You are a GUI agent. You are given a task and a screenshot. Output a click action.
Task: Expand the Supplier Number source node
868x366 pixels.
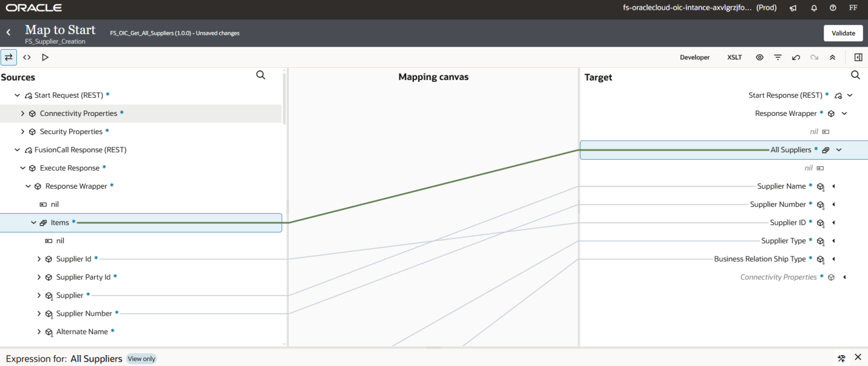coord(39,314)
